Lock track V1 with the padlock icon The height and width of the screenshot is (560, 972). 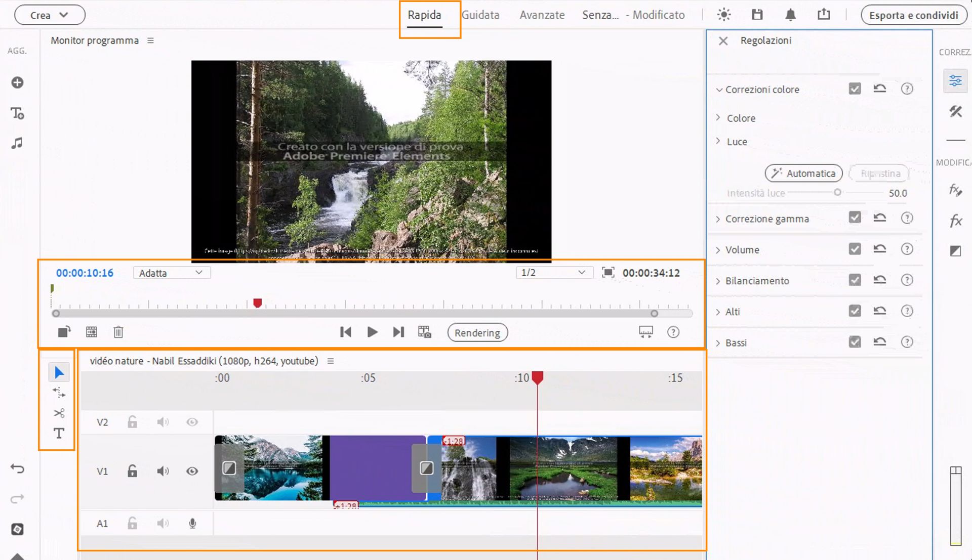132,471
